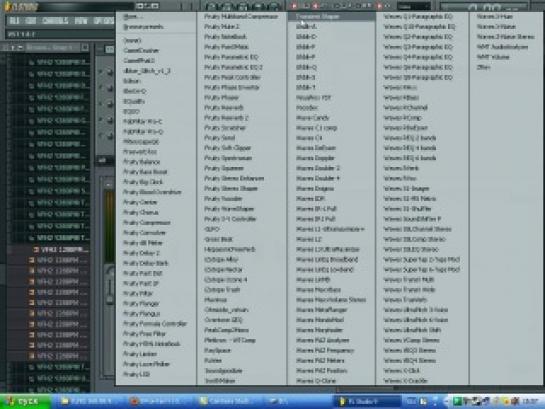The width and height of the screenshot is (545, 409).
Task: Choose Browse presets in the menu
Action: (144, 27)
